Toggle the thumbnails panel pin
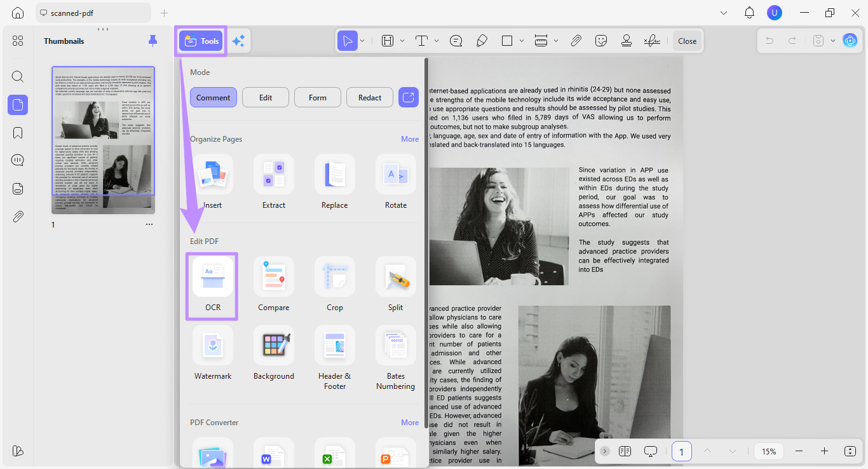 click(x=153, y=41)
